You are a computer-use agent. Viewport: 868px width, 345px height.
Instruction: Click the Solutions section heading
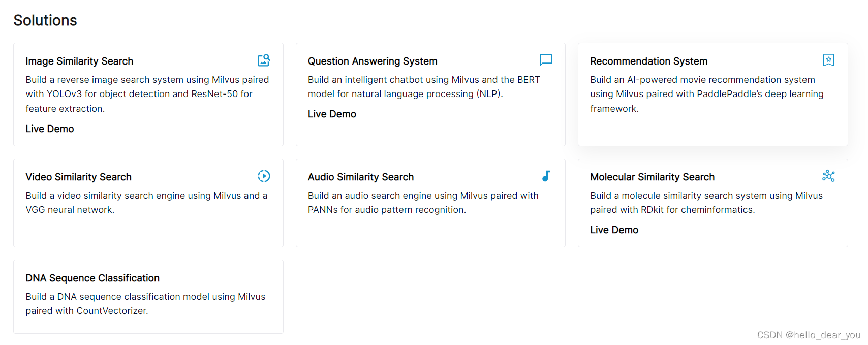pyautogui.click(x=45, y=20)
